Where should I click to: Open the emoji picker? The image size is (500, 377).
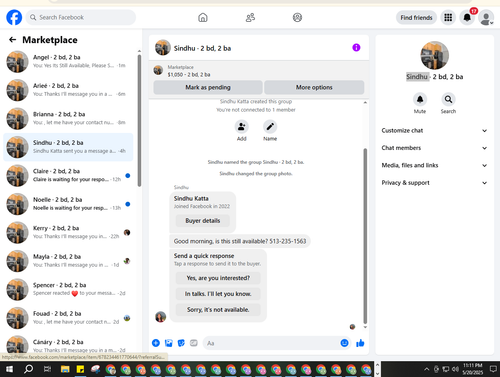pyautogui.click(x=344, y=343)
